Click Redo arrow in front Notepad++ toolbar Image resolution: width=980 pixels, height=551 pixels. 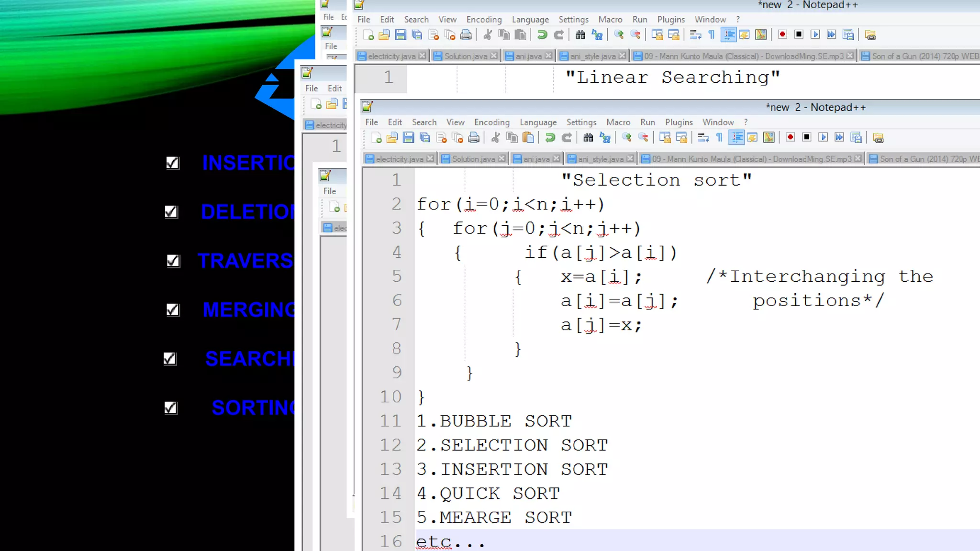567,138
